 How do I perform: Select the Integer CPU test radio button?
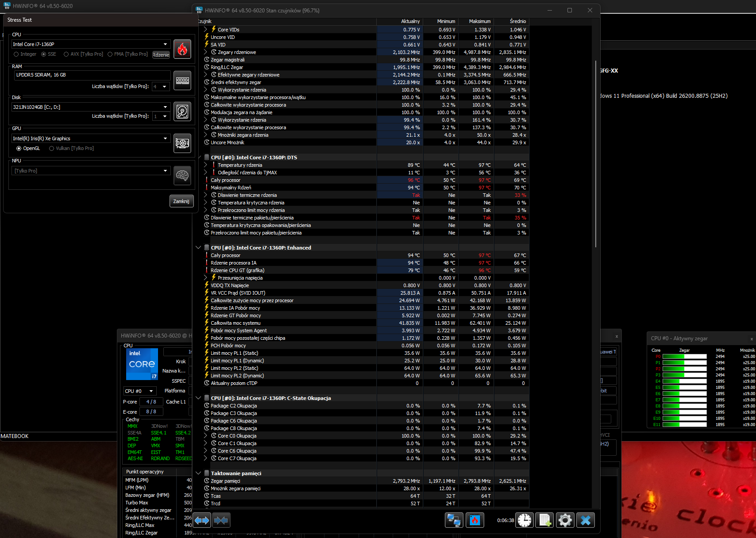pyautogui.click(x=16, y=54)
